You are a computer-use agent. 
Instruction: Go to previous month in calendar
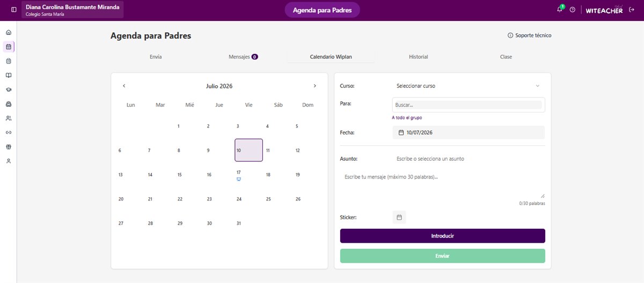124,86
